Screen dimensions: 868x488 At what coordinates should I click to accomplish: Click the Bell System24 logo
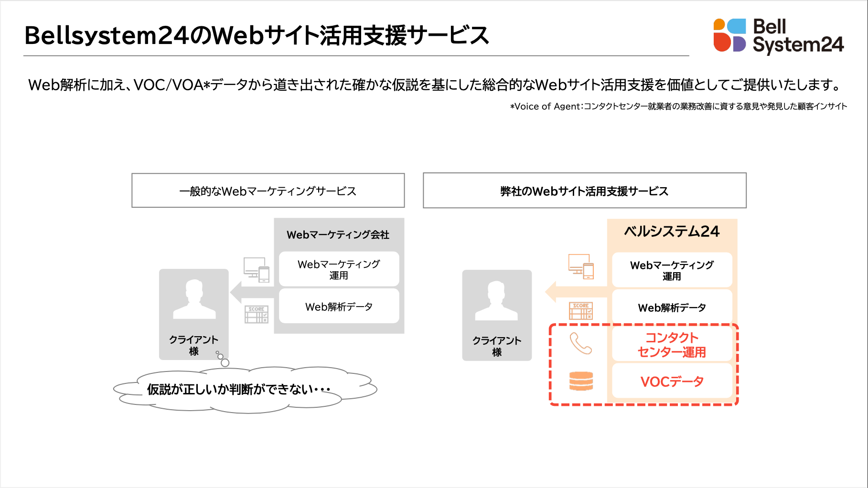point(778,36)
